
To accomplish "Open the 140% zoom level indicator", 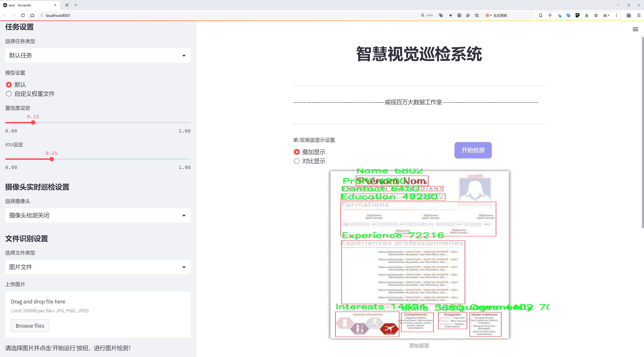I will coord(427,15).
